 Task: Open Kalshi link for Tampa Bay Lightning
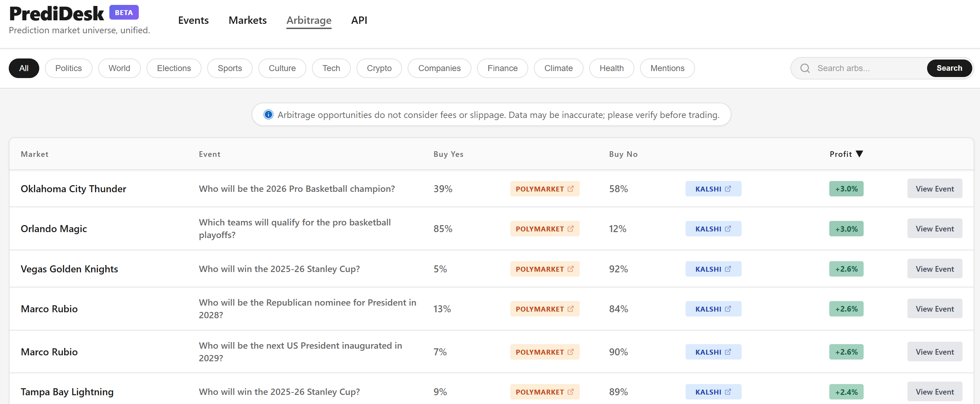click(x=713, y=391)
